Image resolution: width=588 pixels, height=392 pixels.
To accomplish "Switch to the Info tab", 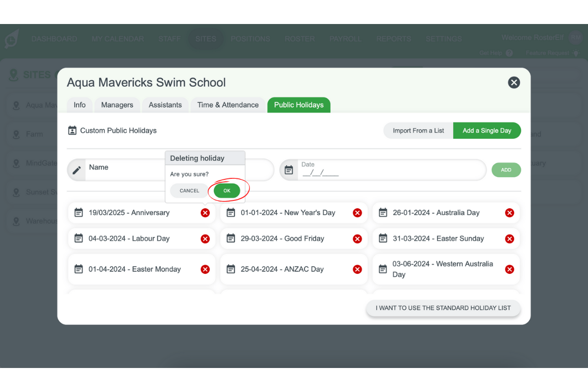I will (79, 105).
